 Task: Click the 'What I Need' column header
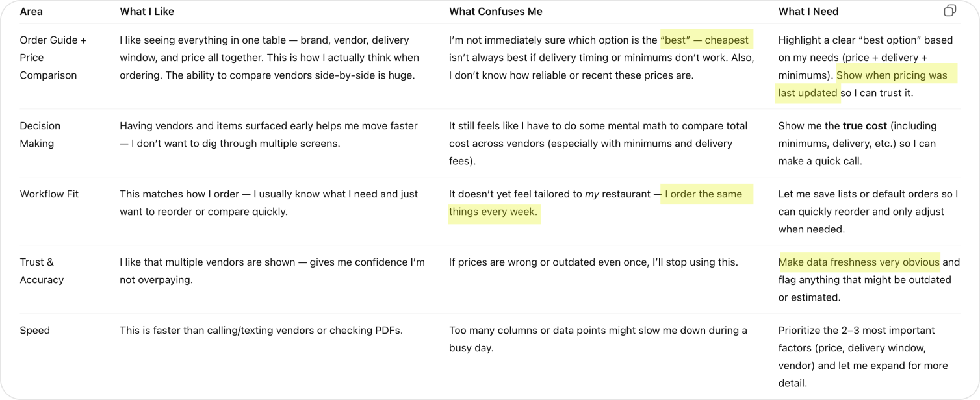808,12
